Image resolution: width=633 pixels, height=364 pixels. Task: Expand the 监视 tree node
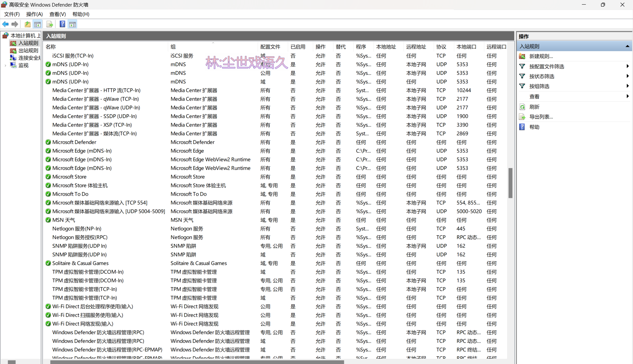[x=5, y=66]
